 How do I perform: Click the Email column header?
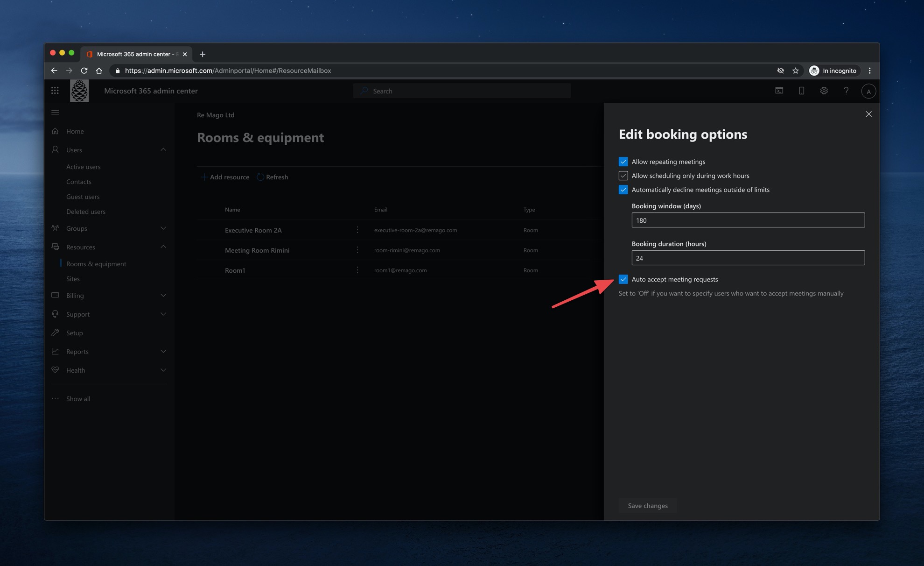pos(381,210)
